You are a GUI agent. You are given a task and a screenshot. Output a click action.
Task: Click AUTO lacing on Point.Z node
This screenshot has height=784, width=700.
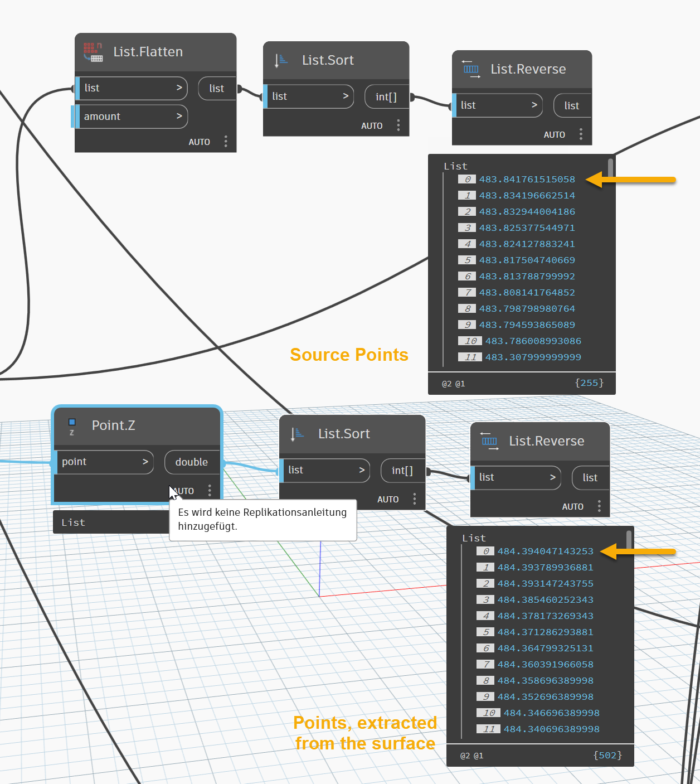click(183, 491)
